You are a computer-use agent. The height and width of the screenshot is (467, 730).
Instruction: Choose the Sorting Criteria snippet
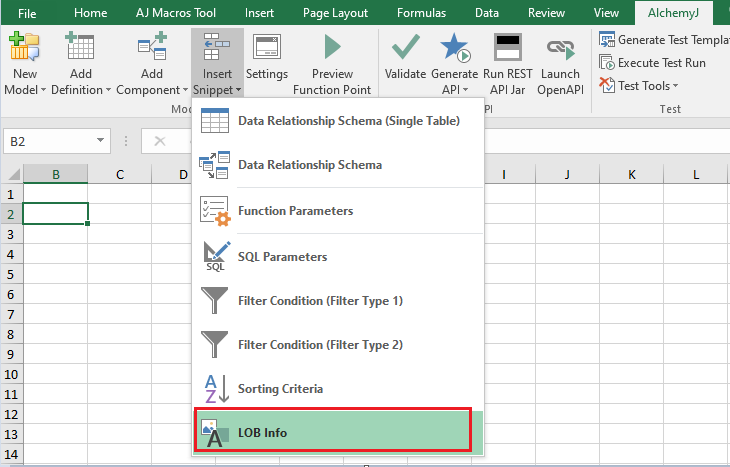coord(338,389)
